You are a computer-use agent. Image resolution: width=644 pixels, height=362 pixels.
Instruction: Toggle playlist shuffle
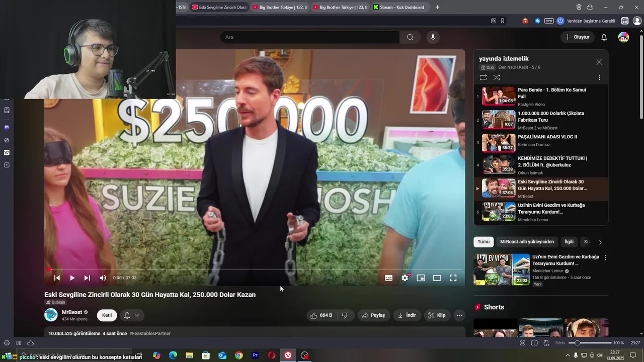(497, 77)
